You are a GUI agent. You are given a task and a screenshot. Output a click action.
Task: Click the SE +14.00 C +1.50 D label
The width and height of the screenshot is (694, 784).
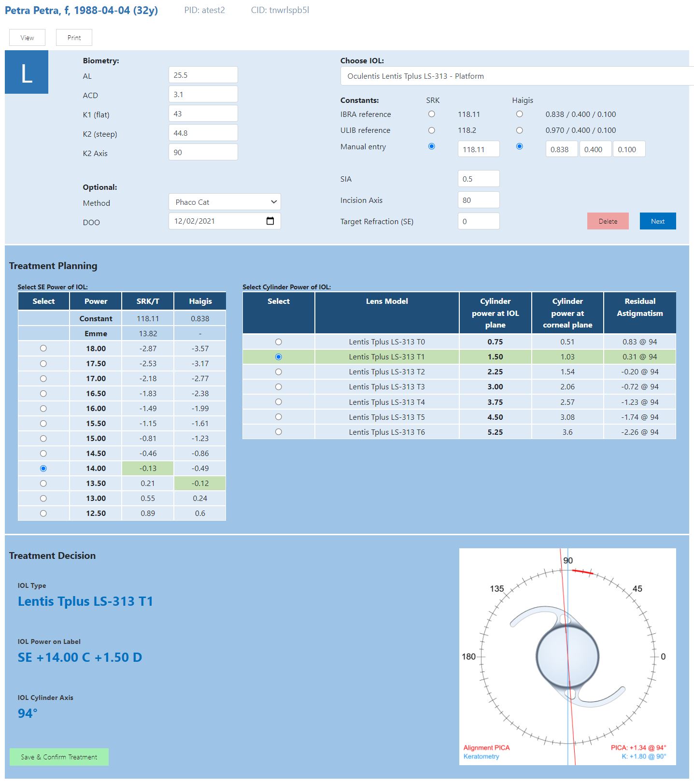tap(80, 657)
